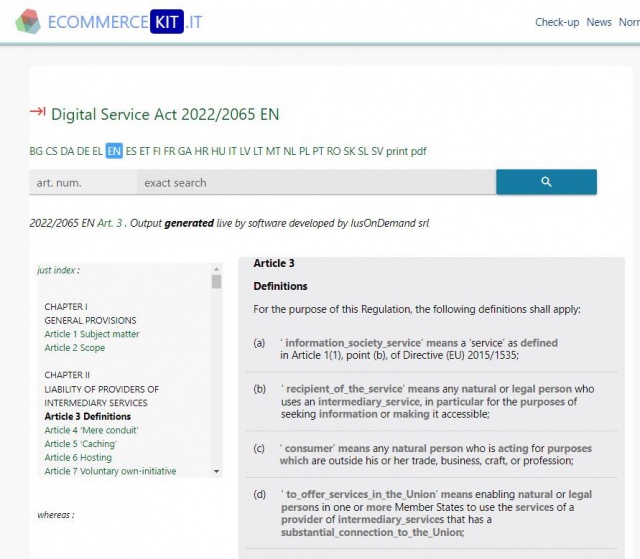The height and width of the screenshot is (559, 640).
Task: Open Article 1 Subject matter
Action: coord(92,334)
